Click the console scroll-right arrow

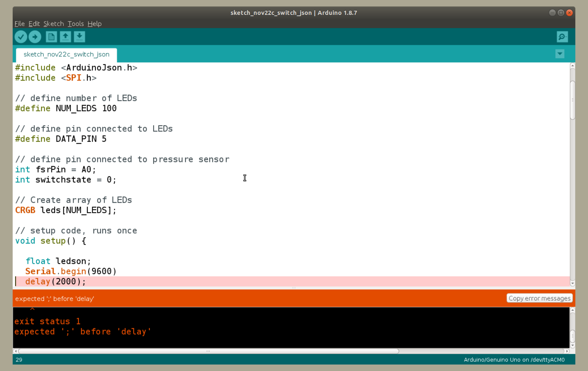click(x=567, y=351)
